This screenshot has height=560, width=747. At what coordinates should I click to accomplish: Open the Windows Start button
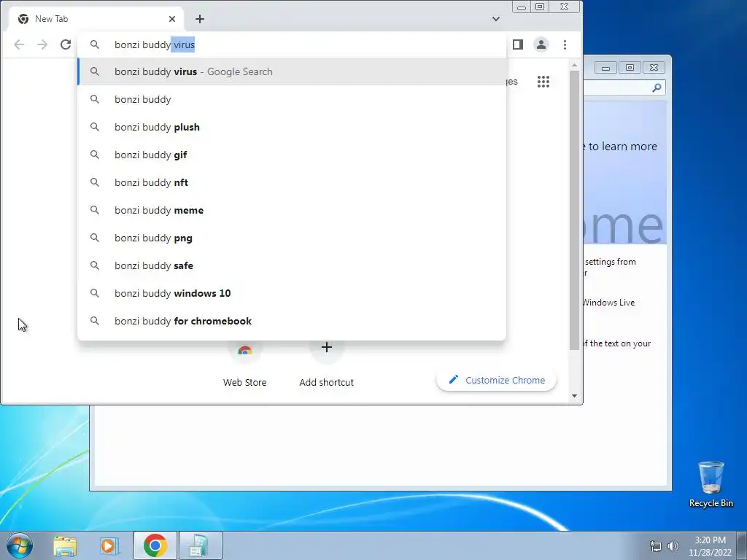(x=20, y=545)
